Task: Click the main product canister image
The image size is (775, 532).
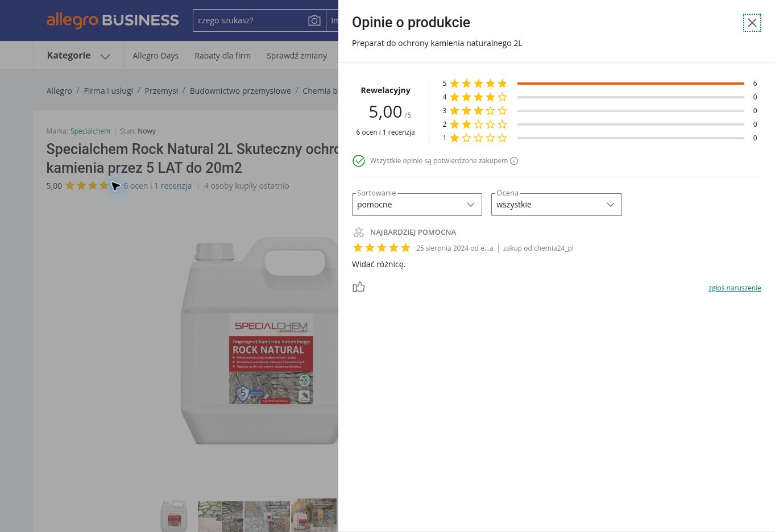Action: (x=260, y=341)
